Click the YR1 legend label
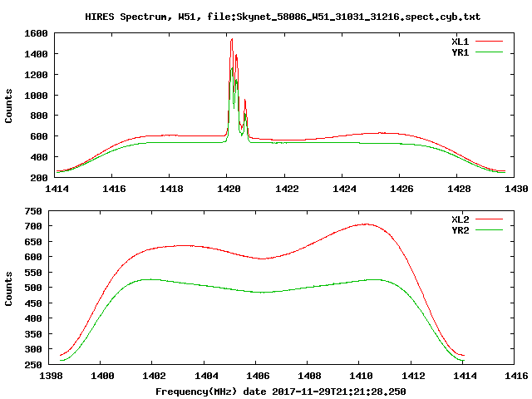 click(x=460, y=52)
